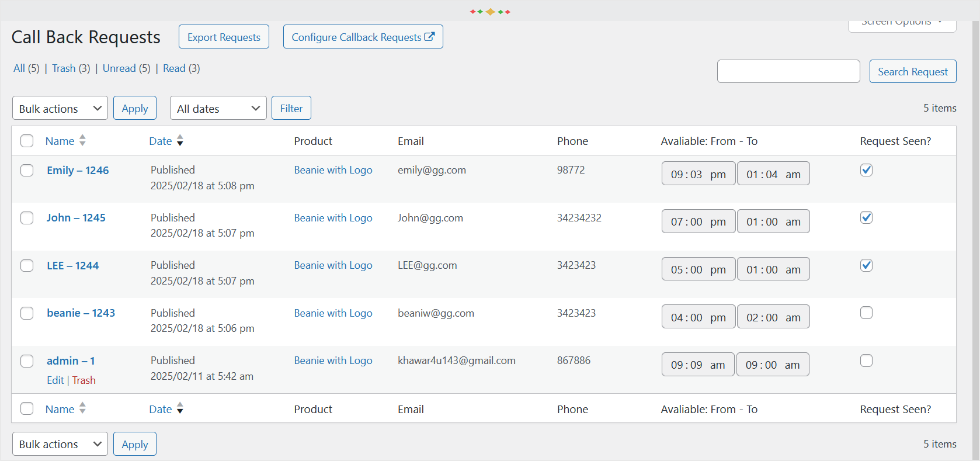Uncheck Request Seen for John's request

click(866, 217)
